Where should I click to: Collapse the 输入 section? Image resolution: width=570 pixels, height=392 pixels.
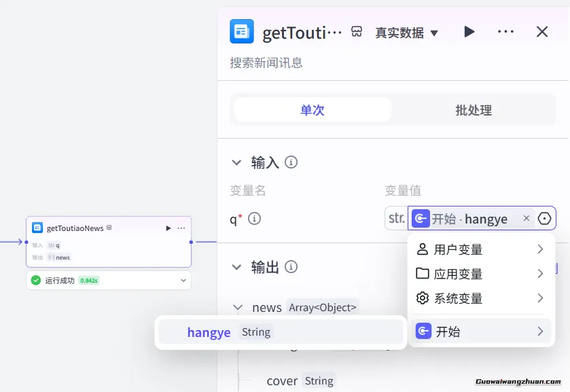coord(236,162)
